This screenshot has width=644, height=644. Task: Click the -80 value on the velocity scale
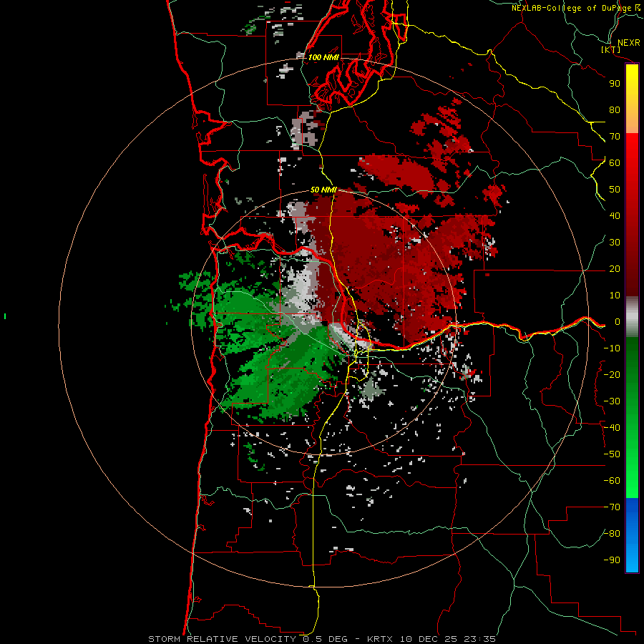click(x=612, y=534)
